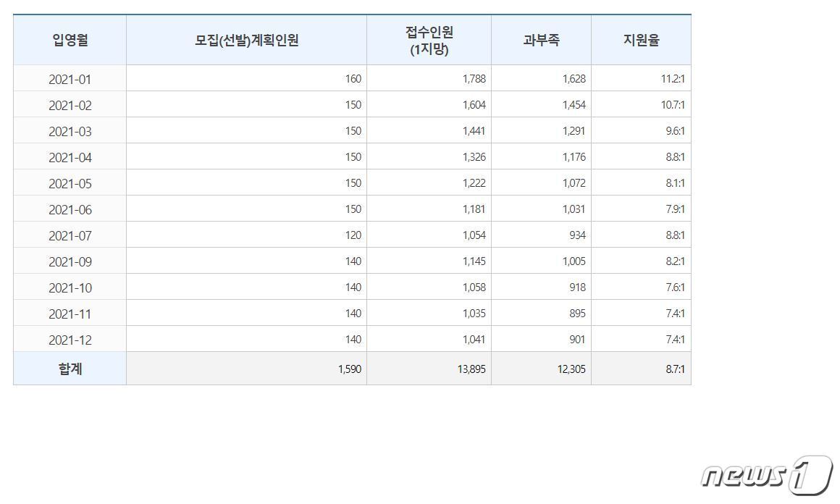840x504 pixels.
Task: Select the 모집(선발)계획인원 column header
Action: [246, 41]
